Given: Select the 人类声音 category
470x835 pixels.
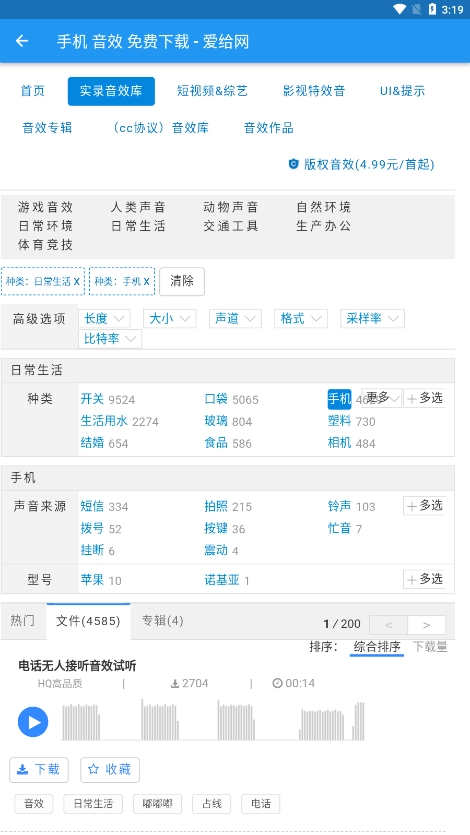Looking at the screenshot, I should coord(138,207).
